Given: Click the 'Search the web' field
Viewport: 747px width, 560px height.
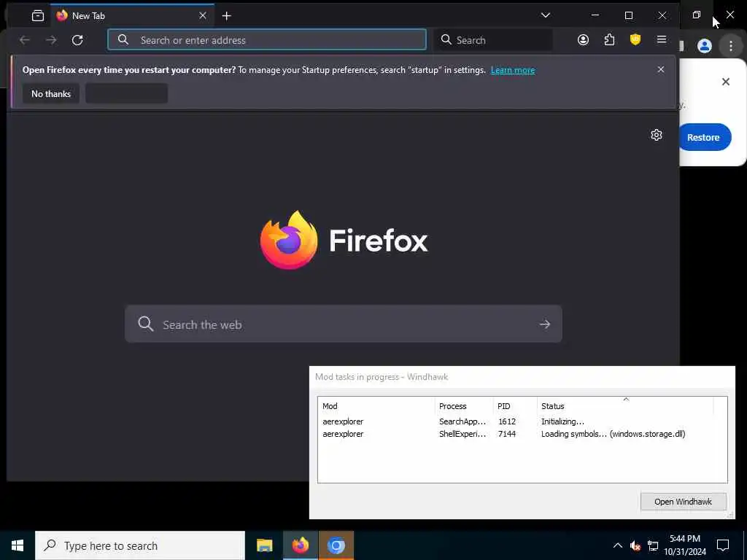Looking at the screenshot, I should [344, 324].
